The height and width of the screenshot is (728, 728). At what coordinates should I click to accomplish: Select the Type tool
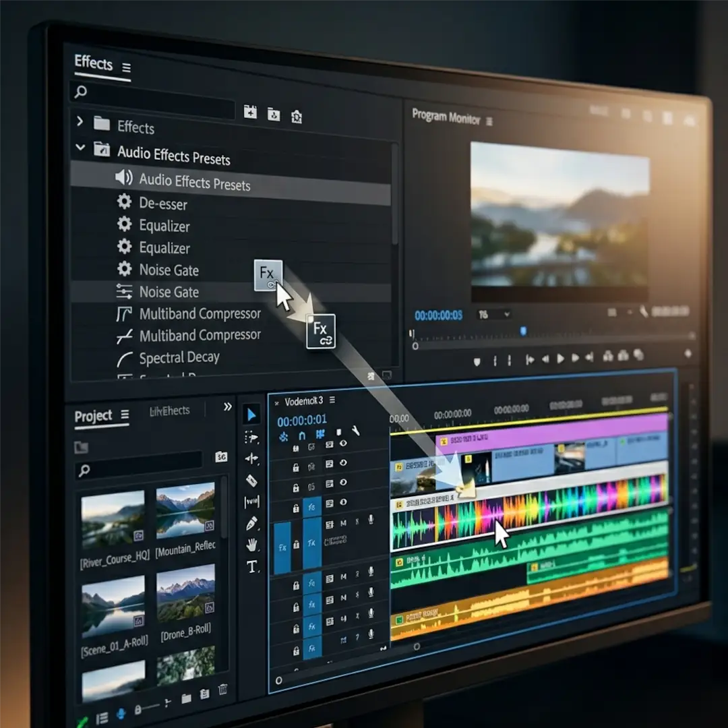(252, 566)
